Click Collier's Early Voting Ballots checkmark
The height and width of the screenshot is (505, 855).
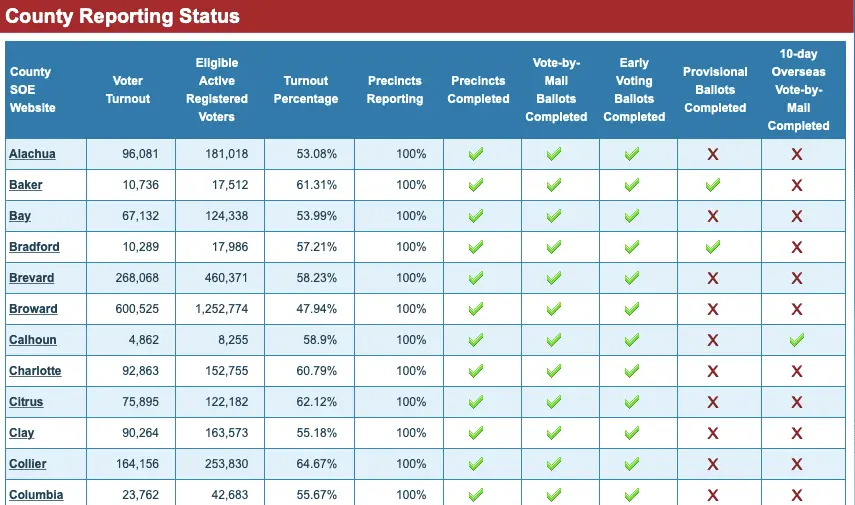(x=632, y=464)
